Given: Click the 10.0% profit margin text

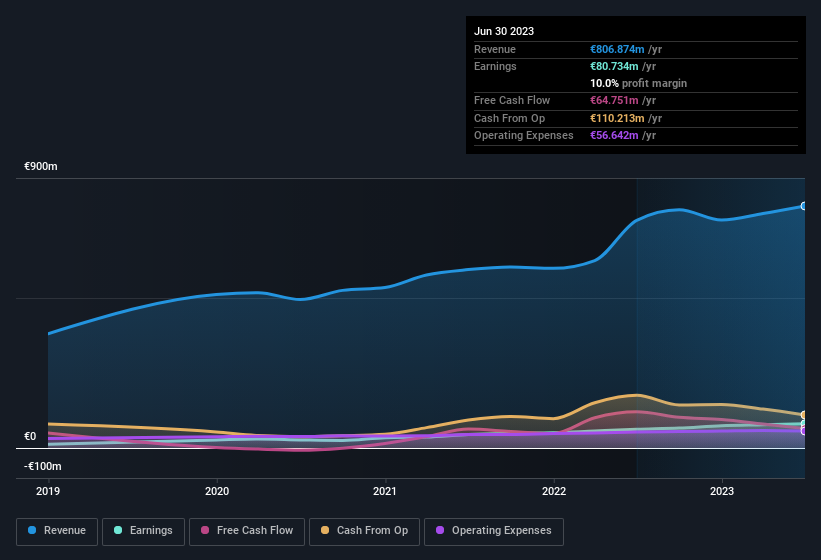Looking at the screenshot, I should point(638,83).
